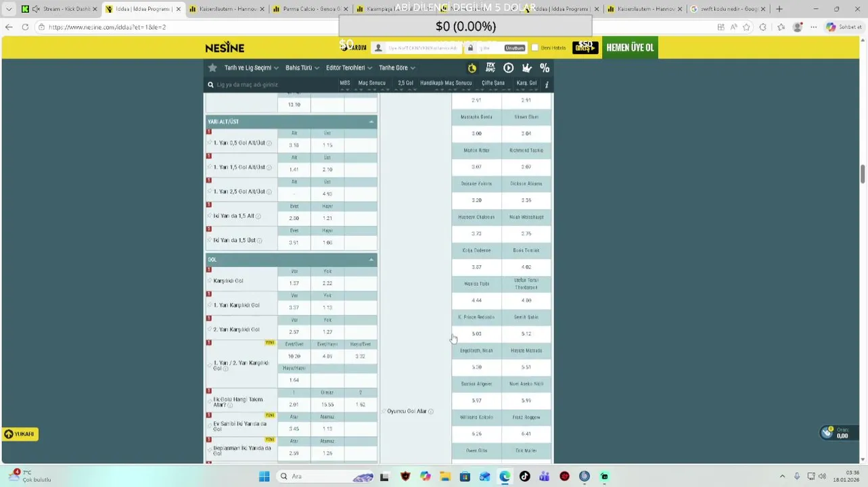Click the Maç Sonucu column header
Viewport: 868px width, 487px height.
coord(371,83)
